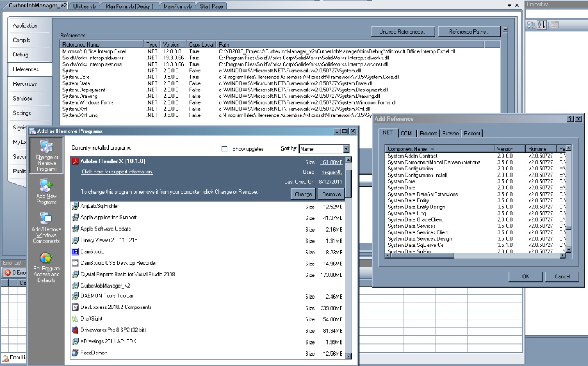Click the Apple Application Support icon
The image size is (588, 366).
point(75,218)
